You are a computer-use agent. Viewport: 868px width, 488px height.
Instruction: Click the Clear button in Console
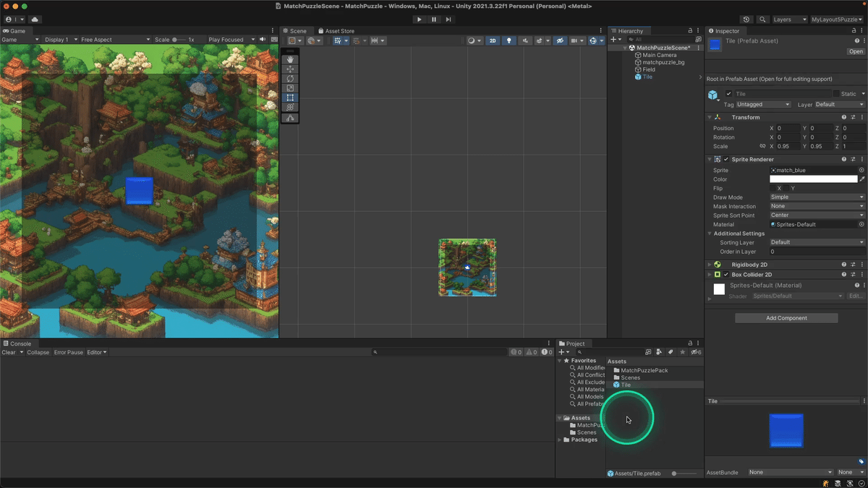point(9,353)
